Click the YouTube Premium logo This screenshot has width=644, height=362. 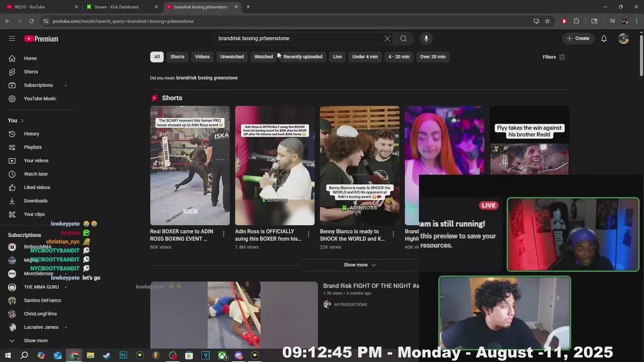[41, 39]
